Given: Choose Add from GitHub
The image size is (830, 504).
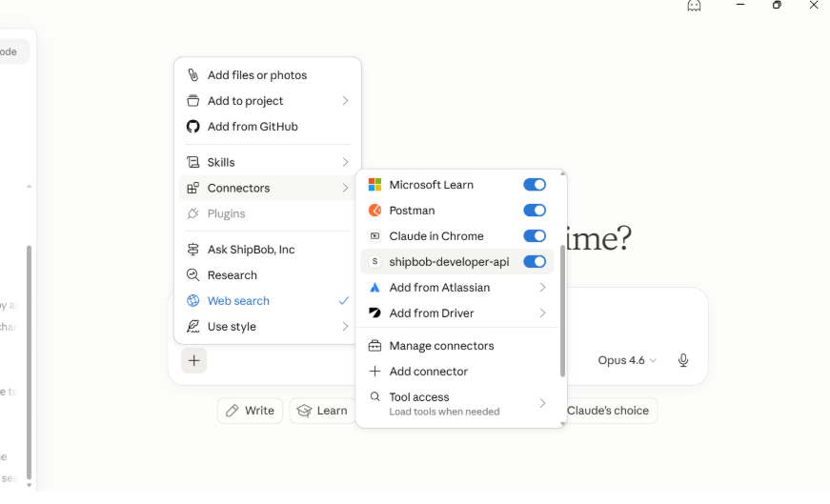Looking at the screenshot, I should (268, 127).
